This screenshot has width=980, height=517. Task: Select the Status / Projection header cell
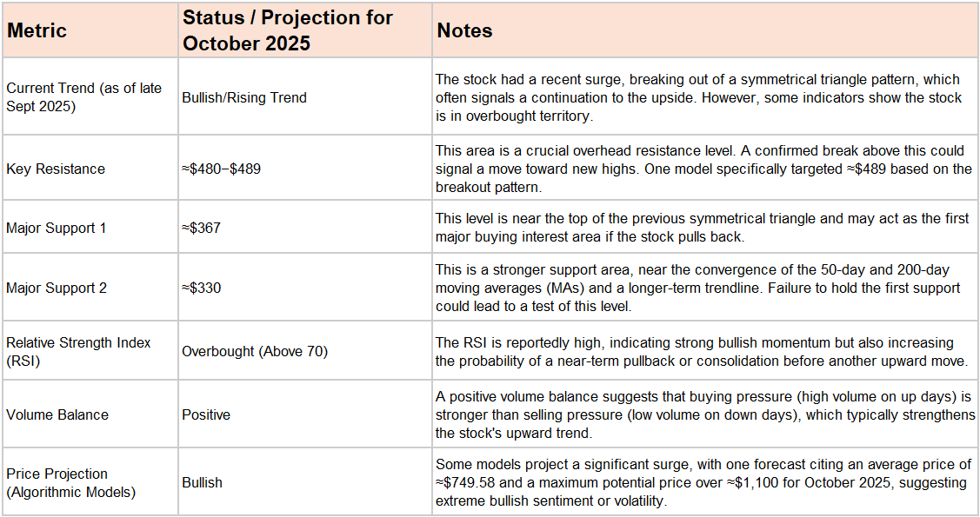(x=287, y=30)
